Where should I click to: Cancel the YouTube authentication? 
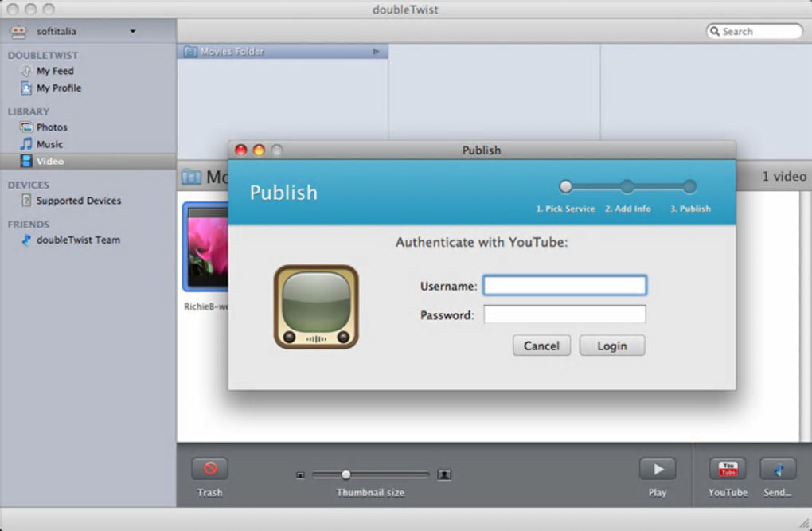click(x=541, y=346)
